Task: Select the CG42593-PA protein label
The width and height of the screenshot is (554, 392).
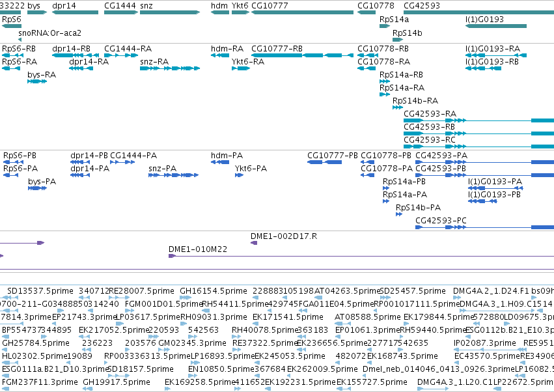Action: click(441, 155)
